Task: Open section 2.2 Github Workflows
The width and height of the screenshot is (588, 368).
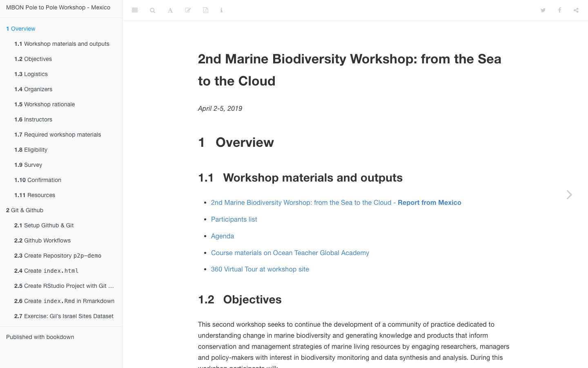Action: click(x=42, y=240)
